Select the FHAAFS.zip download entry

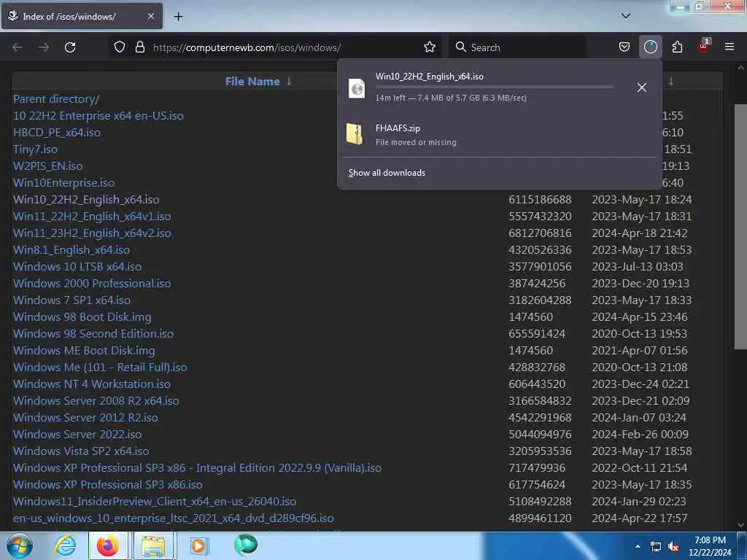click(499, 134)
